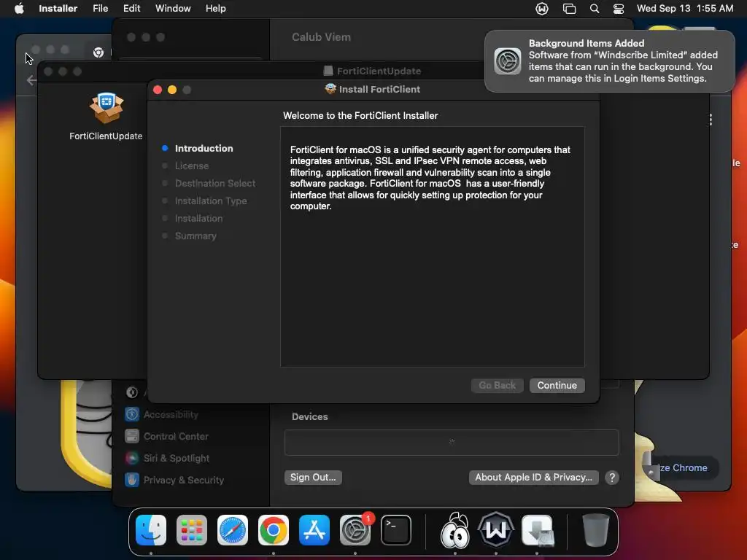Click the Calub Viem account name
The width and height of the screenshot is (747, 560).
321,37
